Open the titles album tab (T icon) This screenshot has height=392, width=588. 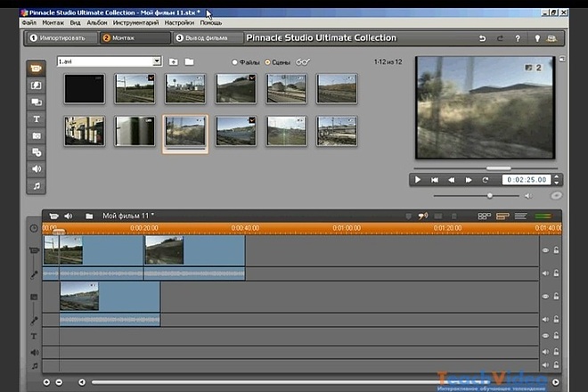[x=36, y=118]
